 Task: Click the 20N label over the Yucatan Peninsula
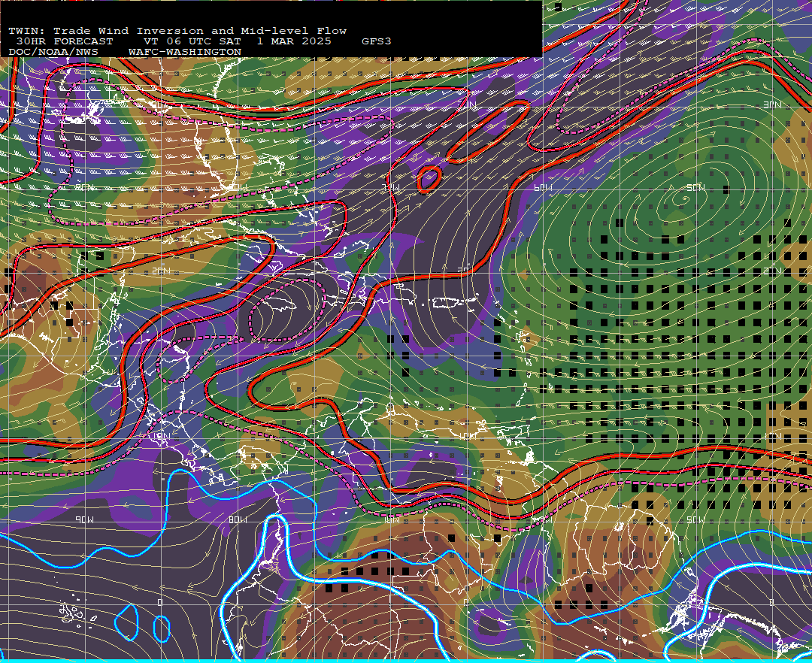[x=161, y=271]
